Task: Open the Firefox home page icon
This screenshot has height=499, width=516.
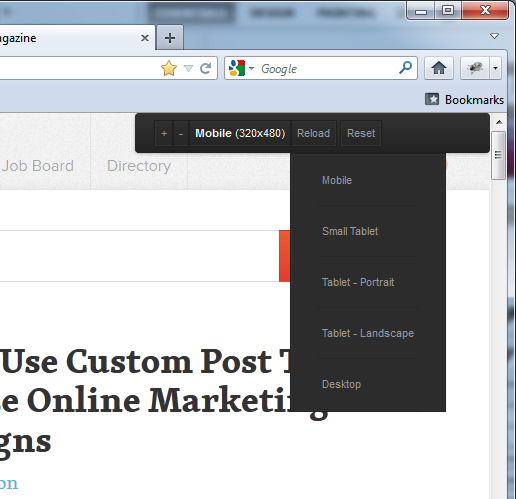Action: click(439, 68)
